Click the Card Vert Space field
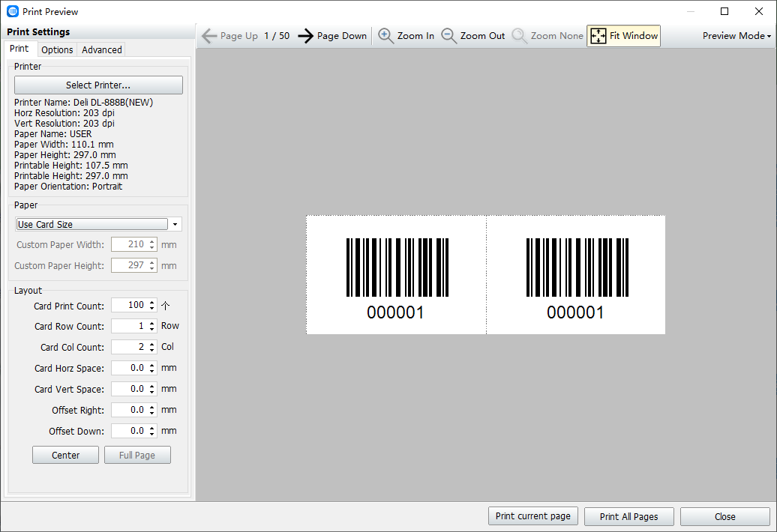 (x=129, y=389)
